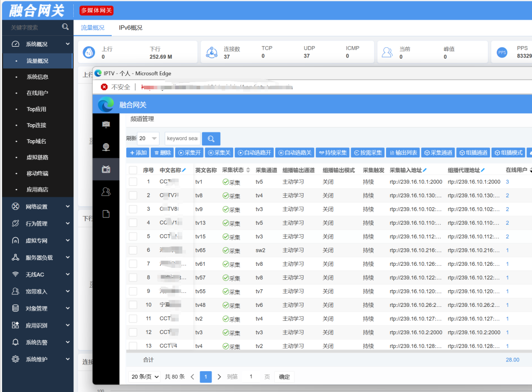Image resolution: width=532 pixels, height=392 pixels.
Task: Click the 应用识别 grid icon
Action: click(x=15, y=325)
